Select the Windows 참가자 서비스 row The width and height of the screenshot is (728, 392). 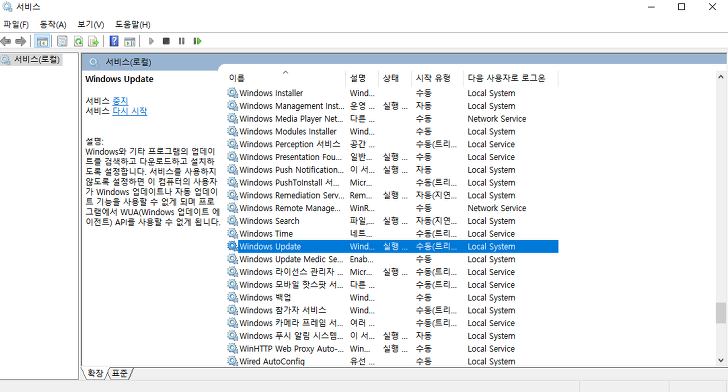click(393, 310)
